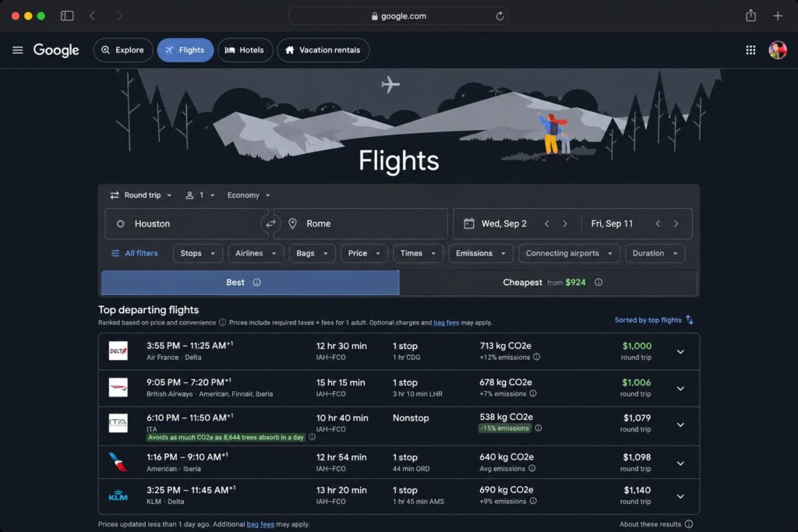Select the Best results tab
This screenshot has height=532, width=798.
click(250, 282)
